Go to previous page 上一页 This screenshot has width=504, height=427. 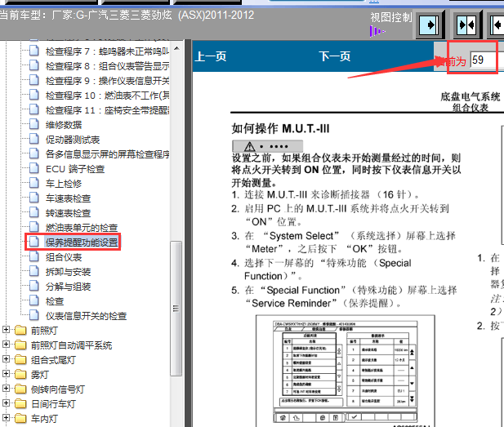click(x=211, y=56)
